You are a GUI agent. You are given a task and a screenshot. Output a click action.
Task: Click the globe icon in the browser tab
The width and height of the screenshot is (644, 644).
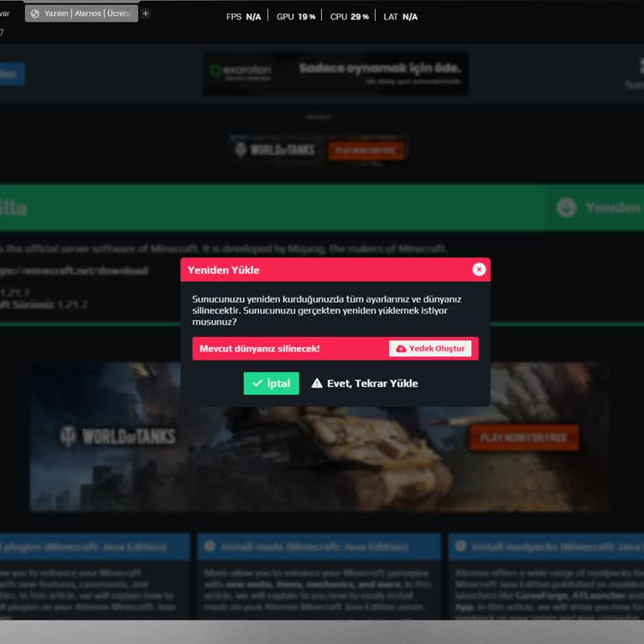[35, 13]
